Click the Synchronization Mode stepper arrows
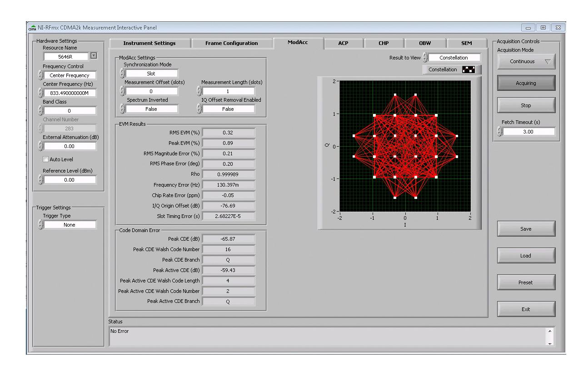This screenshot has height=376, width=588. (x=122, y=74)
